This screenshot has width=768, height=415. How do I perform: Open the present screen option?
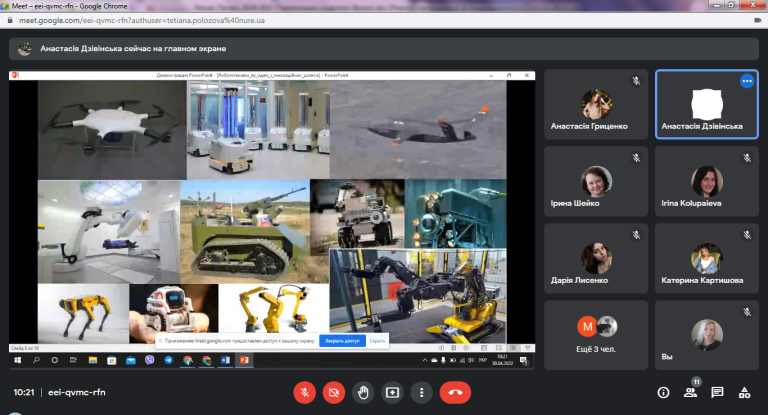pos(392,392)
